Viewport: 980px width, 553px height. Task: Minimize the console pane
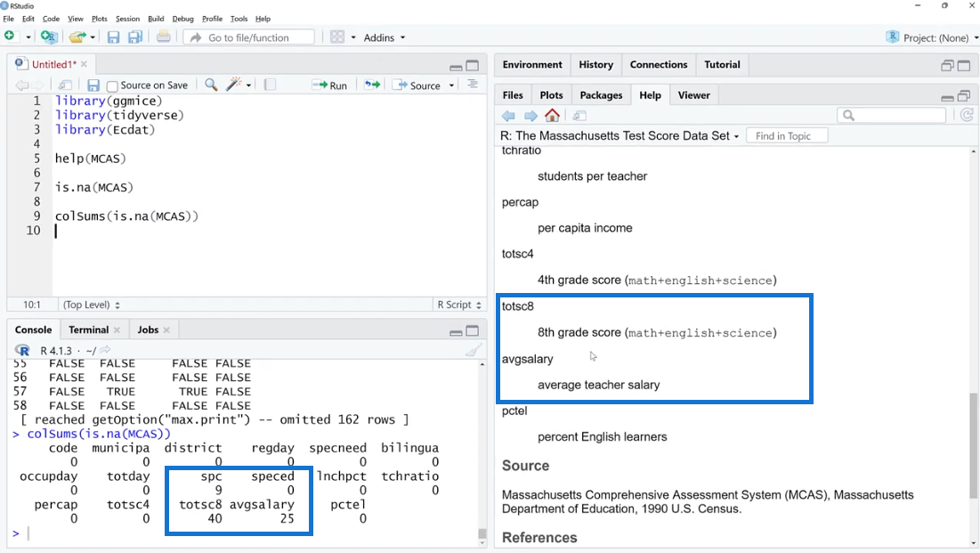457,331
